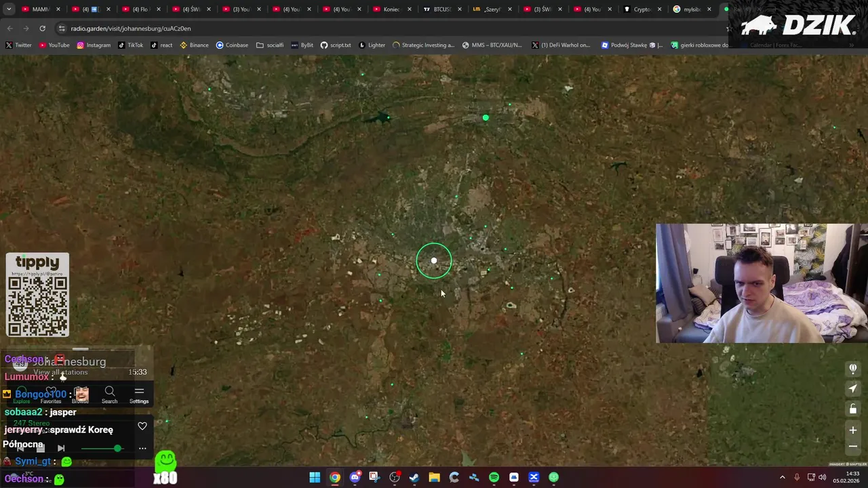868x488 pixels.
Task: Zoom in on the map with plus
Action: (x=853, y=430)
